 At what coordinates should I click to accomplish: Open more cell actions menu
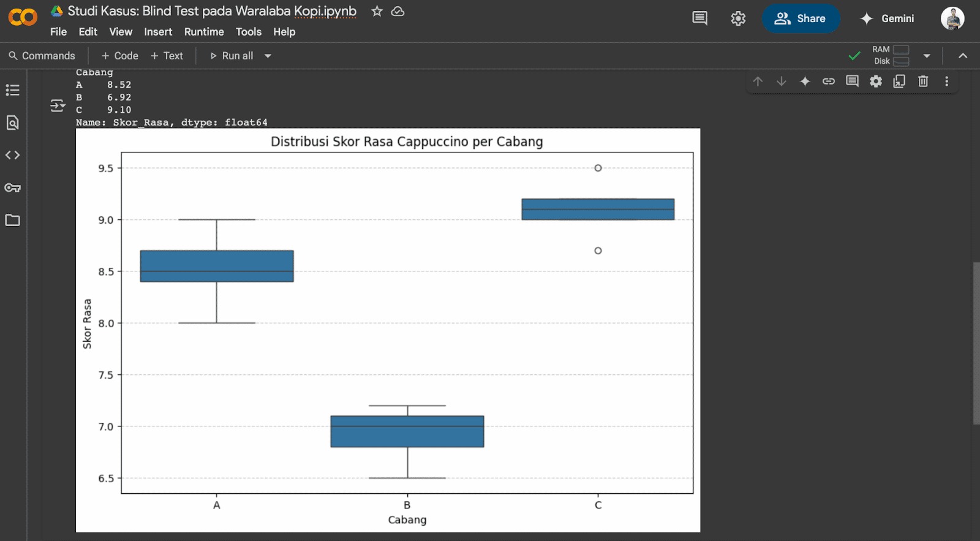click(946, 81)
